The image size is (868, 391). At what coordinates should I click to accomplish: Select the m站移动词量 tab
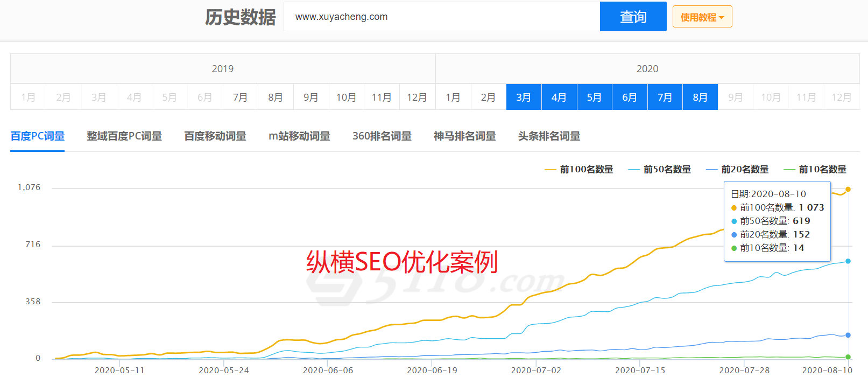point(299,136)
